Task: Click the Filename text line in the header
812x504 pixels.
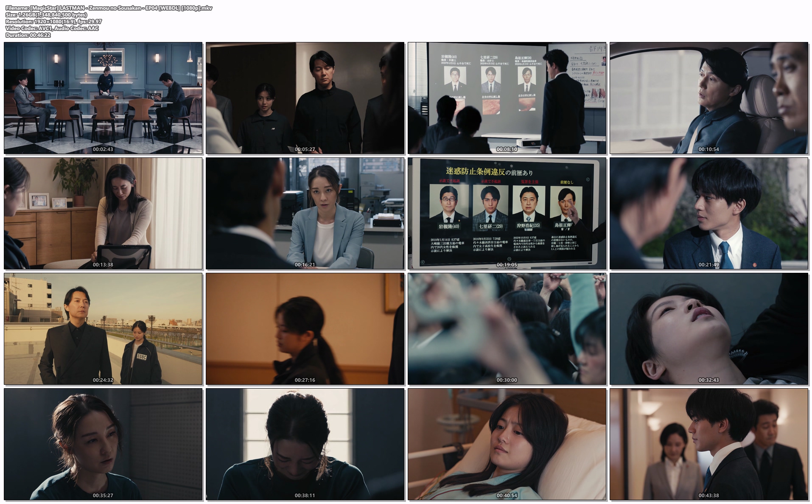Action: (109, 8)
